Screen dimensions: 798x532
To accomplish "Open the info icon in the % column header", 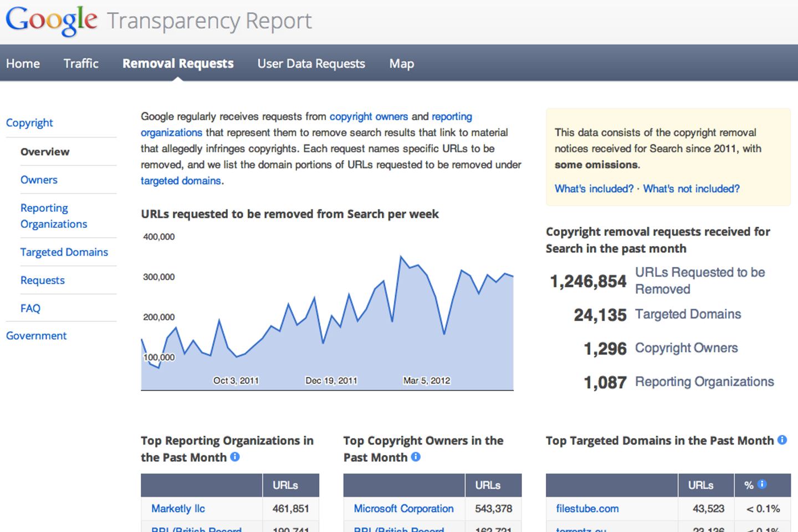I will click(763, 484).
